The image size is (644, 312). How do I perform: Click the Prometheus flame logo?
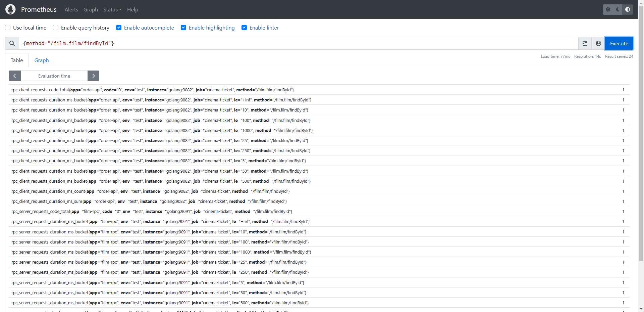[10, 9]
